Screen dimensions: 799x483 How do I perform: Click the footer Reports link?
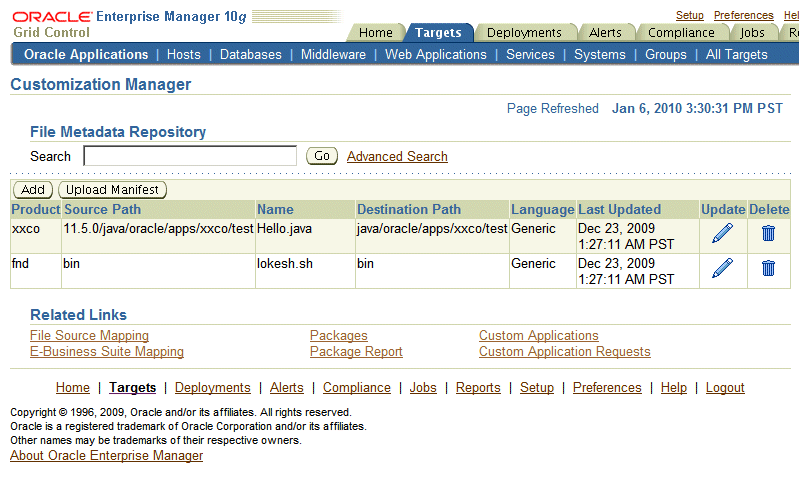(478, 388)
